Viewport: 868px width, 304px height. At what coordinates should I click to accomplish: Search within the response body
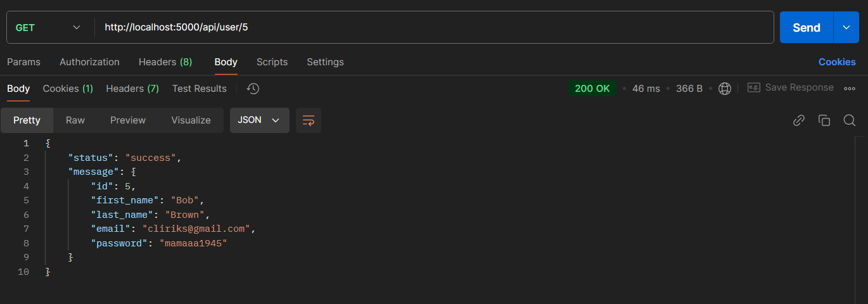pyautogui.click(x=850, y=120)
